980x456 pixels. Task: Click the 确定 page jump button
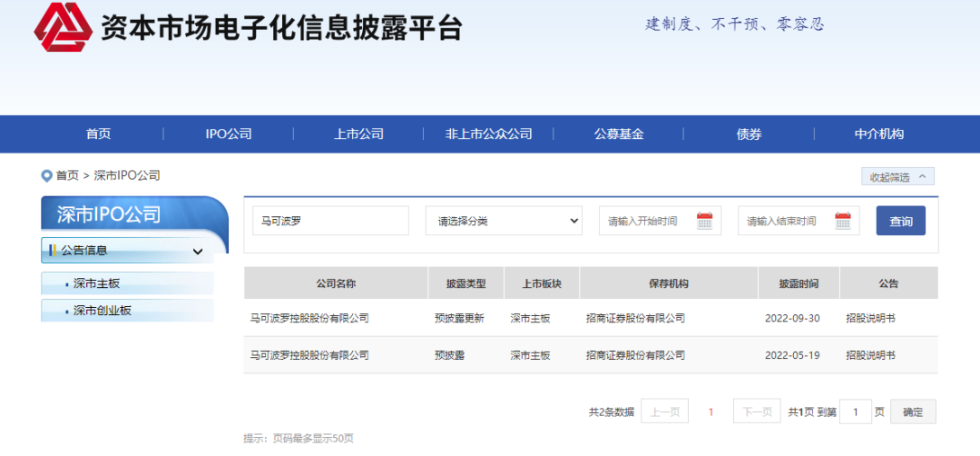(x=913, y=412)
